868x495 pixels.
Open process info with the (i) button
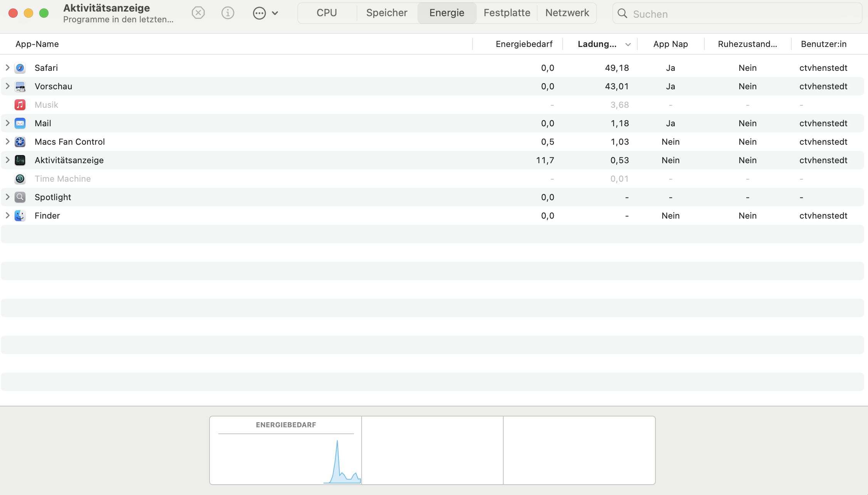tap(228, 13)
